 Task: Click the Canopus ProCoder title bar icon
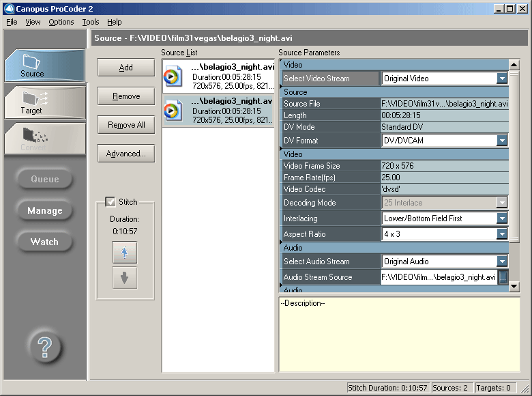coord(9,9)
